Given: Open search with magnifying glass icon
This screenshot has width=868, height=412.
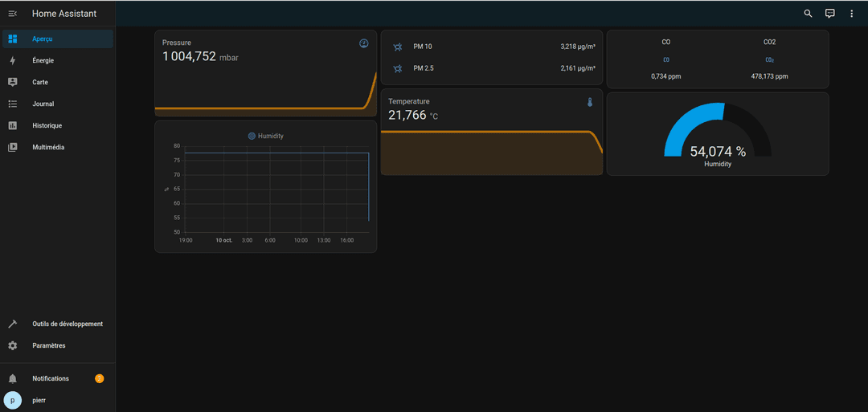Looking at the screenshot, I should pyautogui.click(x=808, y=14).
